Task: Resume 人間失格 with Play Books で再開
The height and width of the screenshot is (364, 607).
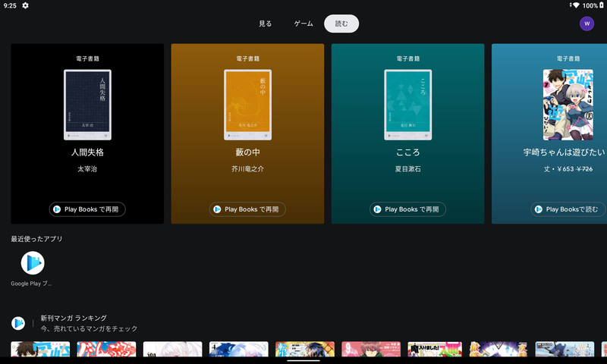Action: click(x=87, y=209)
